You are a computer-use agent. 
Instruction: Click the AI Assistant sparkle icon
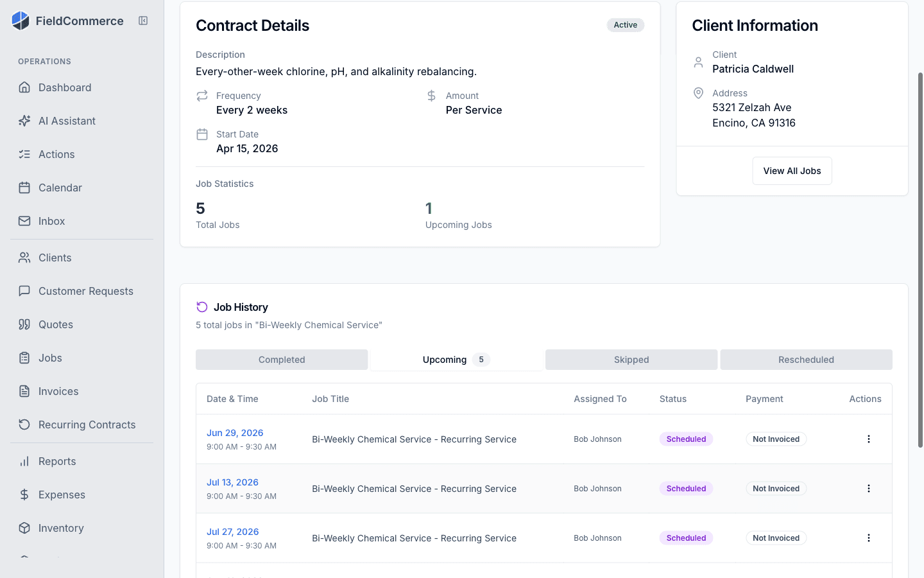pyautogui.click(x=24, y=121)
